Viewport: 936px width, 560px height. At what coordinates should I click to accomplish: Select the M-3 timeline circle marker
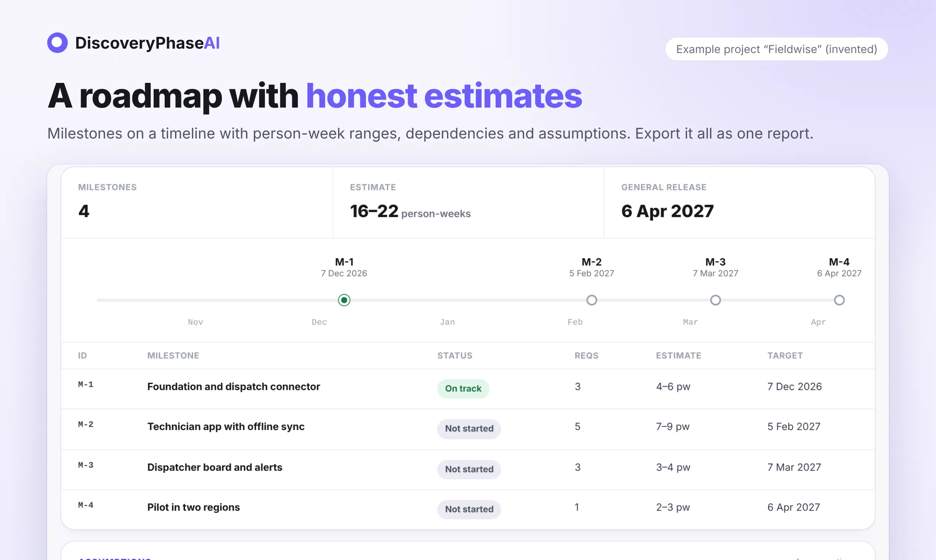pyautogui.click(x=715, y=300)
